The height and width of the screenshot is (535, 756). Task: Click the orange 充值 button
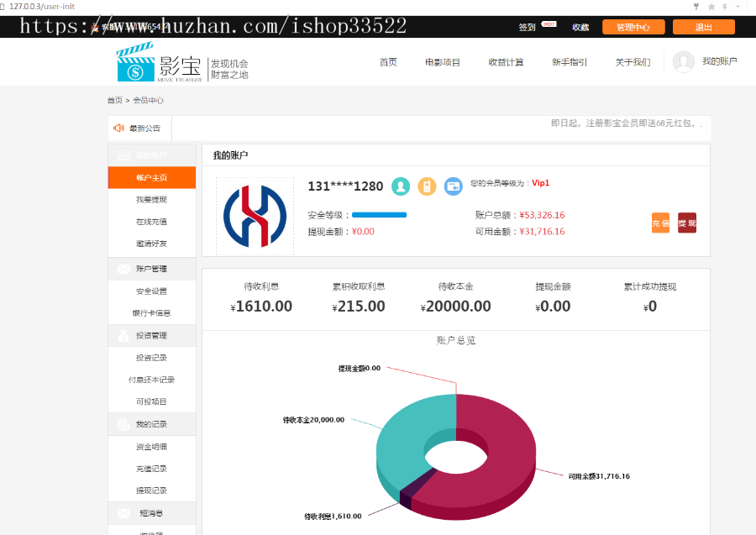click(660, 223)
